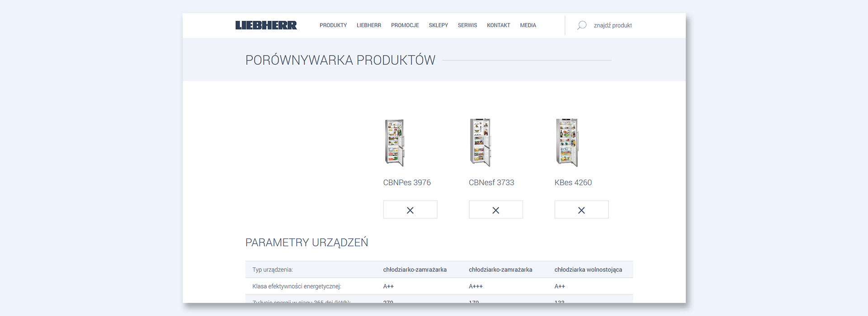Remove CBNesf 3733 from comparison

(x=496, y=210)
